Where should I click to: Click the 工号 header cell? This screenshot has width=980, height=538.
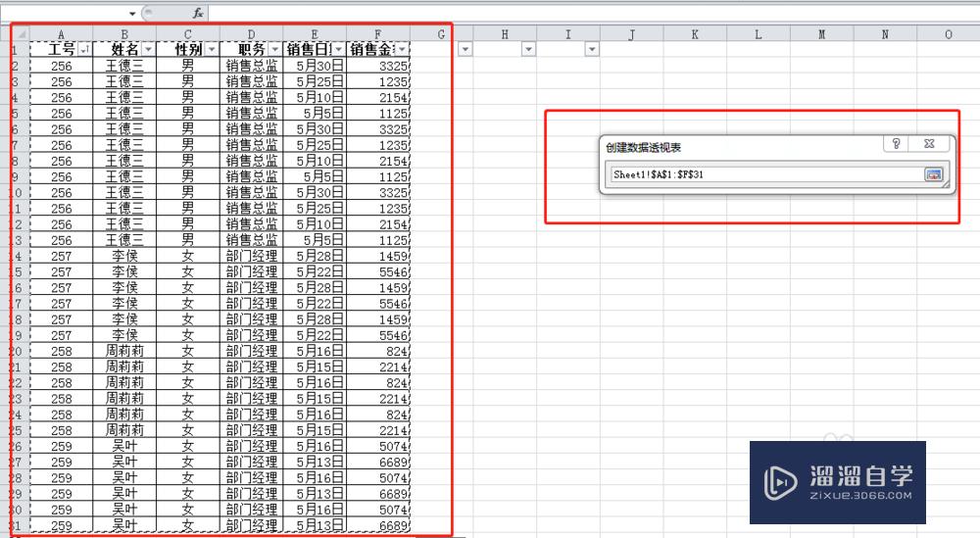(x=61, y=49)
